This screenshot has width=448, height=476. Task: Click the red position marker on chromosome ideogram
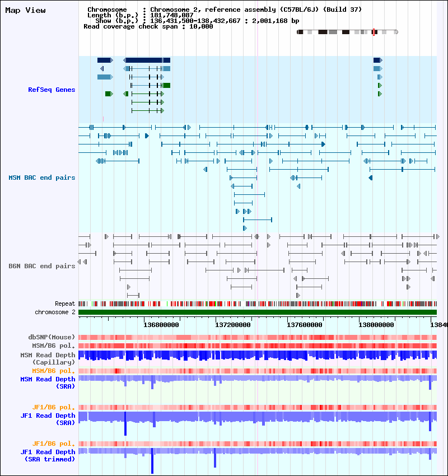(x=374, y=32)
